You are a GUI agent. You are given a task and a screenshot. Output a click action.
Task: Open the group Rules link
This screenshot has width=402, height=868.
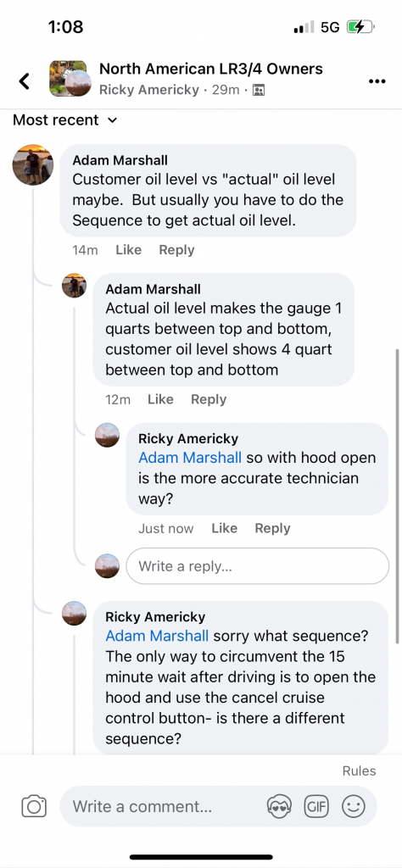(360, 771)
